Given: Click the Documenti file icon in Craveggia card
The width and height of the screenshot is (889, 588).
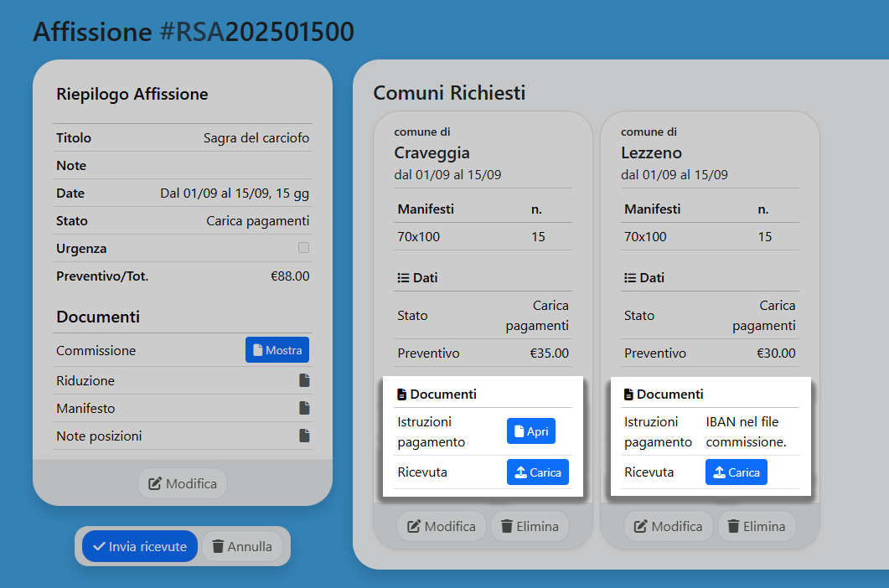Looking at the screenshot, I should pos(402,395).
